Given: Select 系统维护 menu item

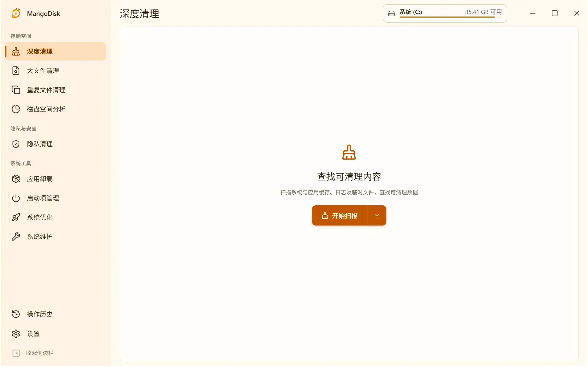Looking at the screenshot, I should tap(55, 237).
